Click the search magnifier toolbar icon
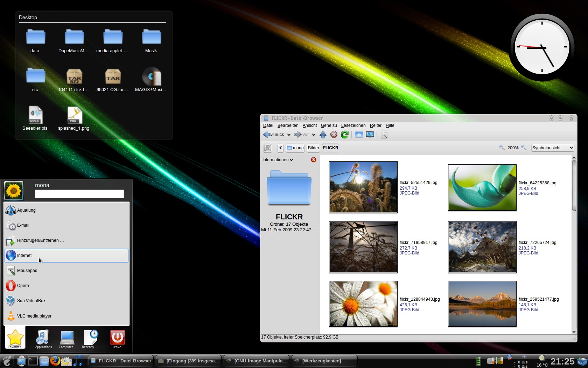 point(384,135)
